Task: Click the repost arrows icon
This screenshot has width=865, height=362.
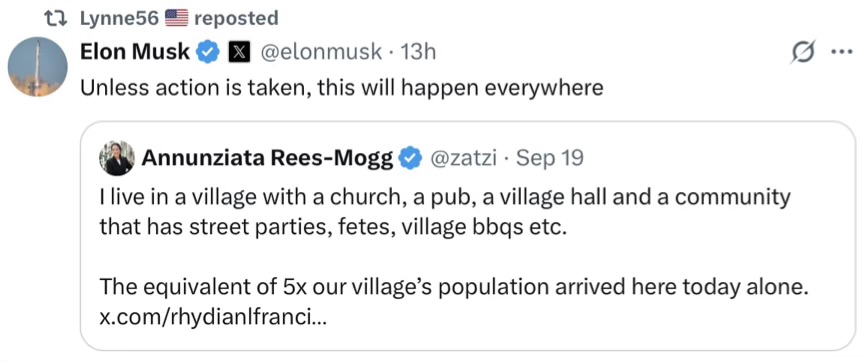Action: (57, 19)
